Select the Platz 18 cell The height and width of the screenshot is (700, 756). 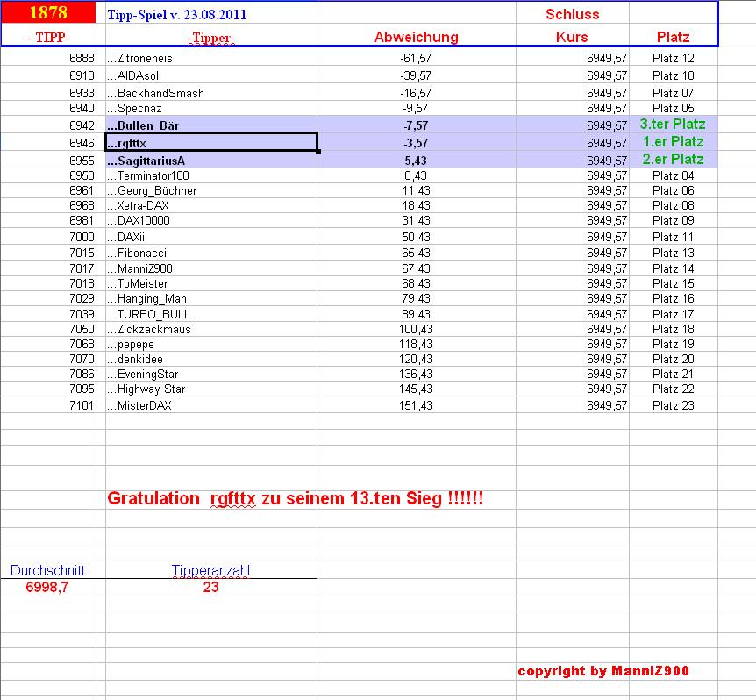(x=673, y=329)
